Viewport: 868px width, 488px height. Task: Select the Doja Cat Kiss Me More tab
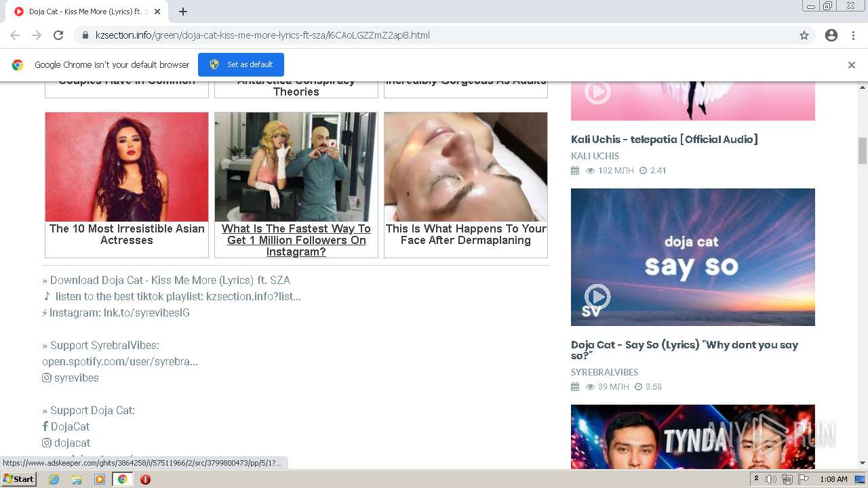click(x=88, y=12)
